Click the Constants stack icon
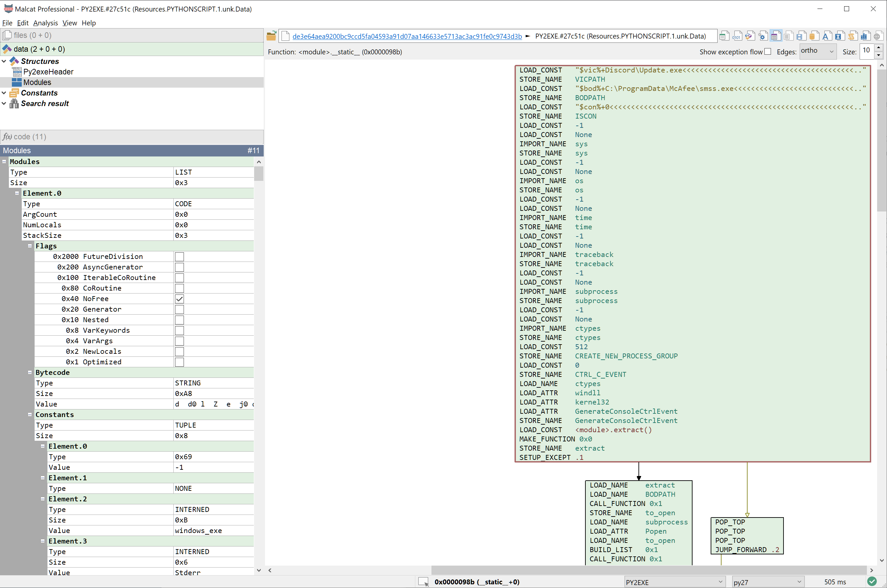The image size is (887, 588). coord(14,93)
